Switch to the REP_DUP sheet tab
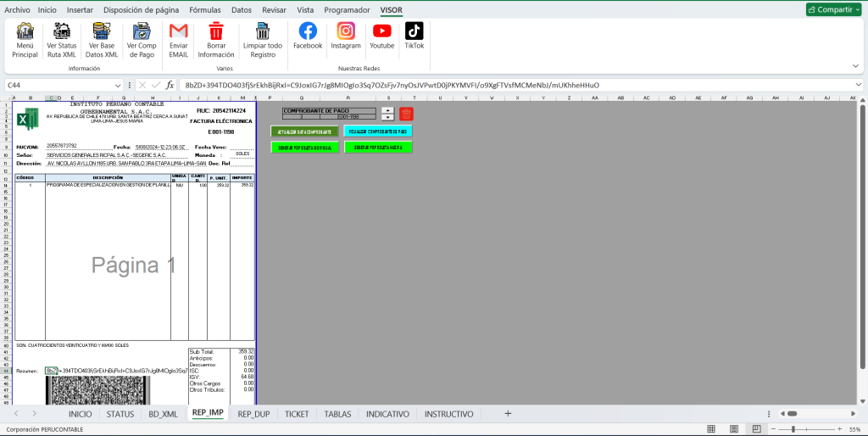Image resolution: width=868 pixels, height=436 pixels. pyautogui.click(x=253, y=414)
